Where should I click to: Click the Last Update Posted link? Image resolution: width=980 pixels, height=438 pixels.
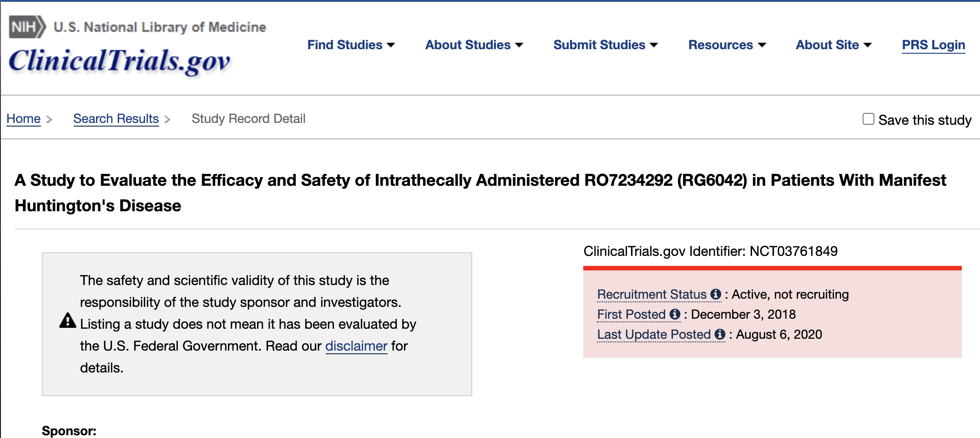[654, 334]
